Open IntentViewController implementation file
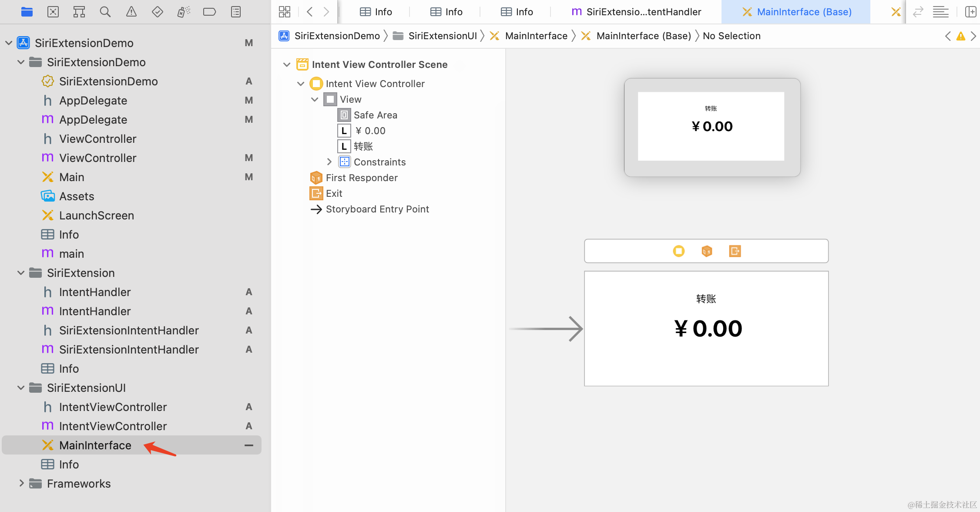This screenshot has height=512, width=980. click(113, 426)
